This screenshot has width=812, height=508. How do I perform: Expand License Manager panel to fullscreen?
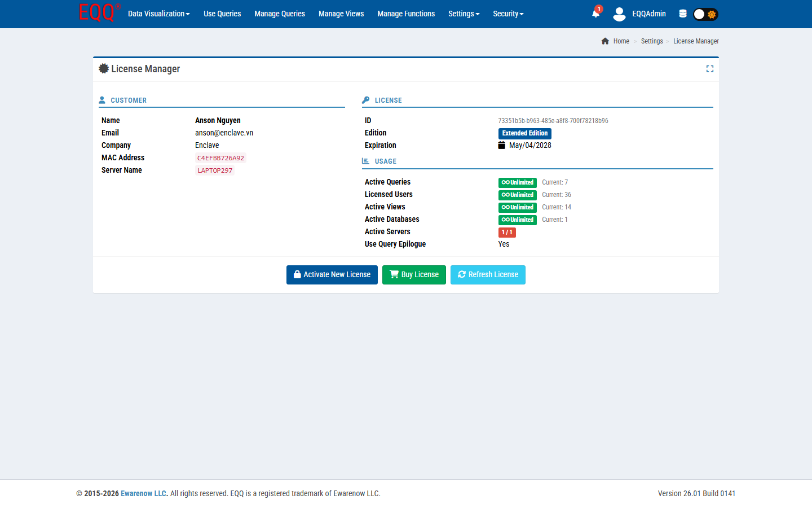(x=710, y=69)
